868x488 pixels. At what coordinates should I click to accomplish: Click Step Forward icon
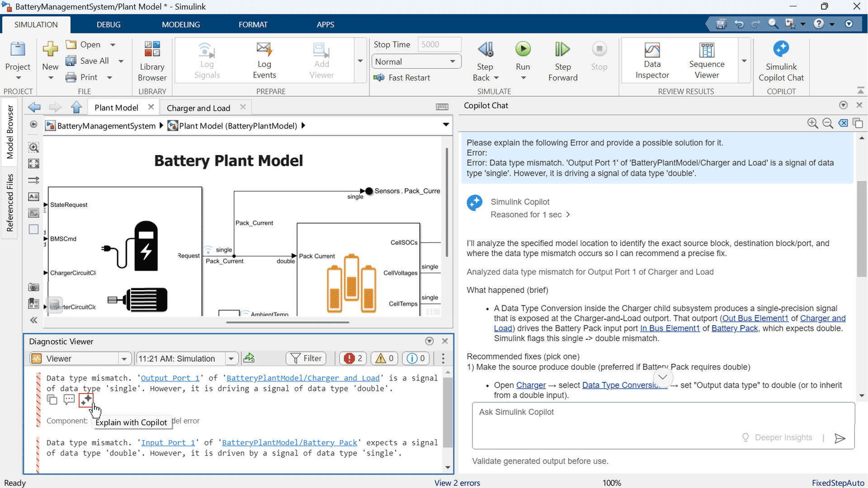tap(562, 50)
